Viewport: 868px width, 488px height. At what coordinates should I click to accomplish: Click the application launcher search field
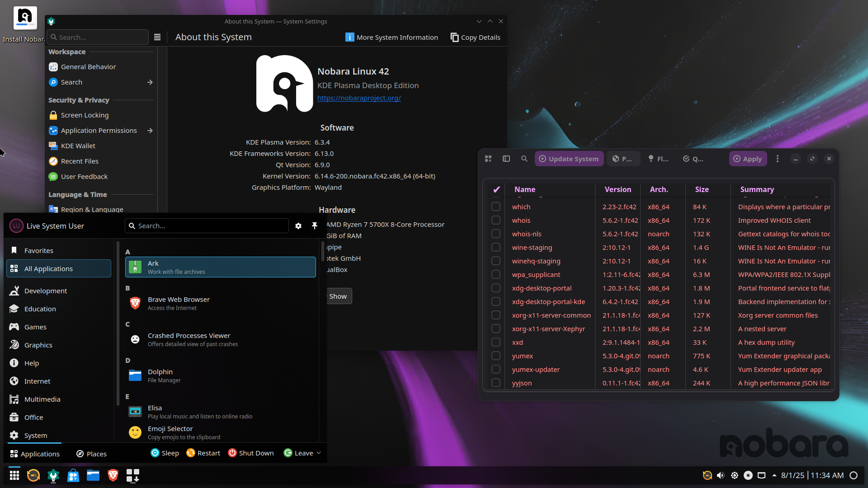(x=207, y=225)
